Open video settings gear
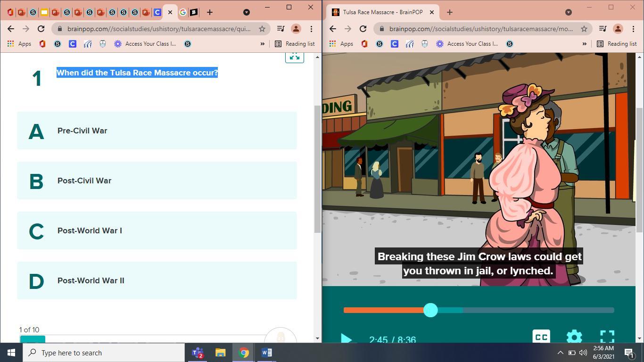644x362 pixels. point(574,337)
